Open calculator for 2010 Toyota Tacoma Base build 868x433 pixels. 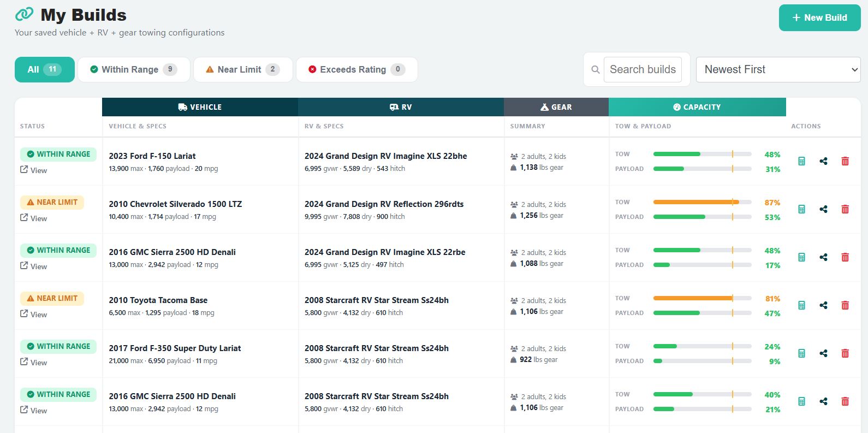point(801,305)
